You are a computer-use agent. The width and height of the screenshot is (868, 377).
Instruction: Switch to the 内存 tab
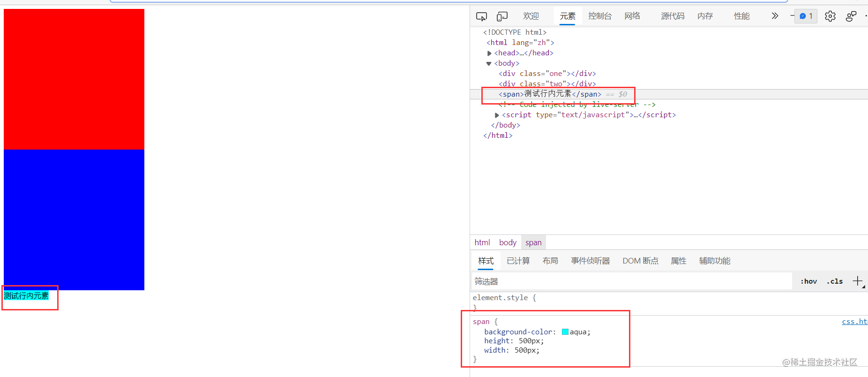705,16
